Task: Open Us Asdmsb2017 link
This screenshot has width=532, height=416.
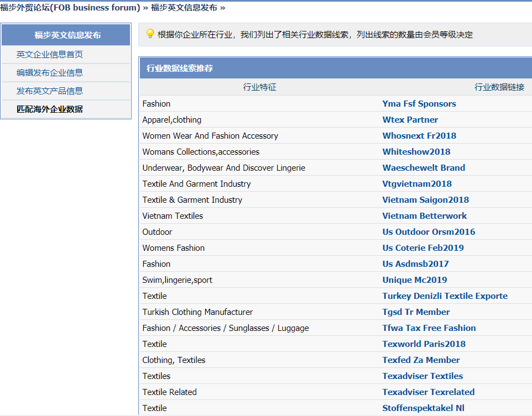Action: coord(415,264)
